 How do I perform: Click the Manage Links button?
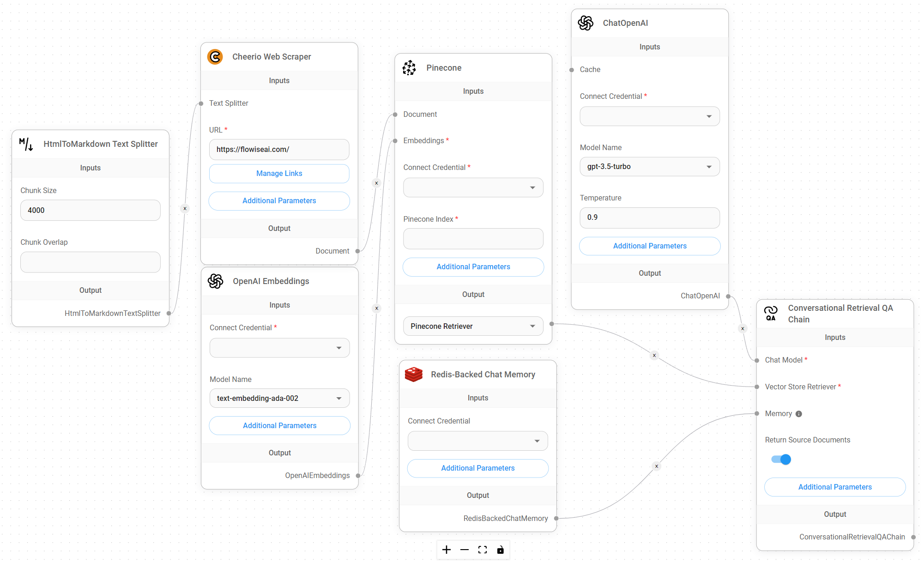pyautogui.click(x=279, y=174)
